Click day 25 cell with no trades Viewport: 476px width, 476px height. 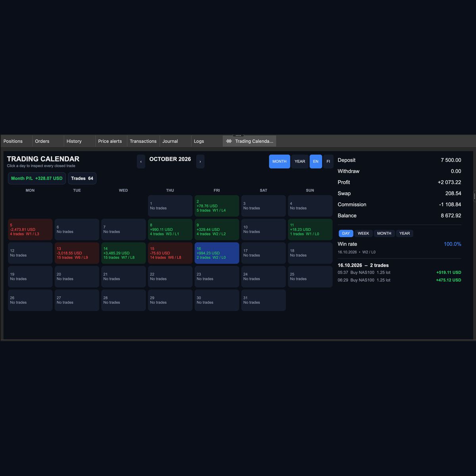point(310,276)
